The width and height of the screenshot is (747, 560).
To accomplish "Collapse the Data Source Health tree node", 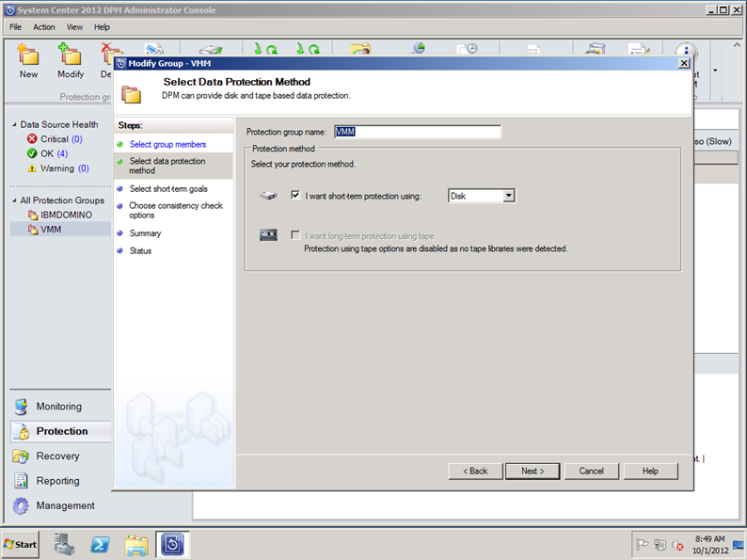I will tap(14, 124).
